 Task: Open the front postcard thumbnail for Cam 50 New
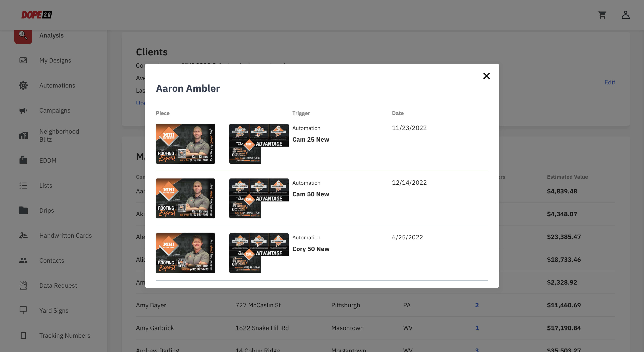[185, 198]
